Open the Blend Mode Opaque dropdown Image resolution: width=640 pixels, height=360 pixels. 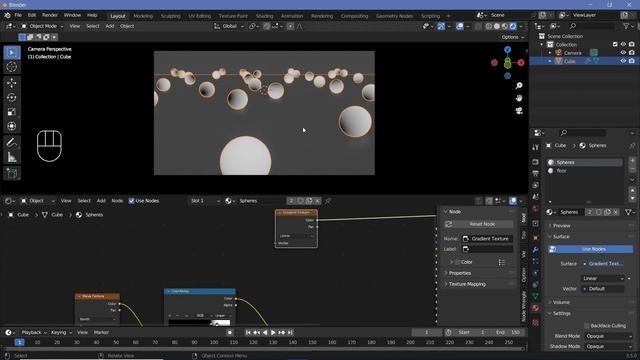coord(608,336)
